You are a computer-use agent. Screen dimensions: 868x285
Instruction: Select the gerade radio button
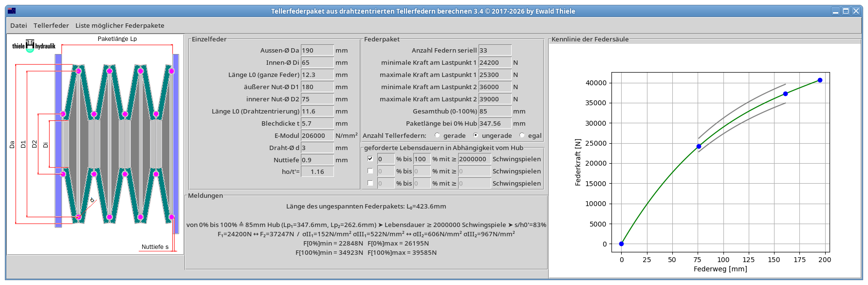click(x=437, y=135)
